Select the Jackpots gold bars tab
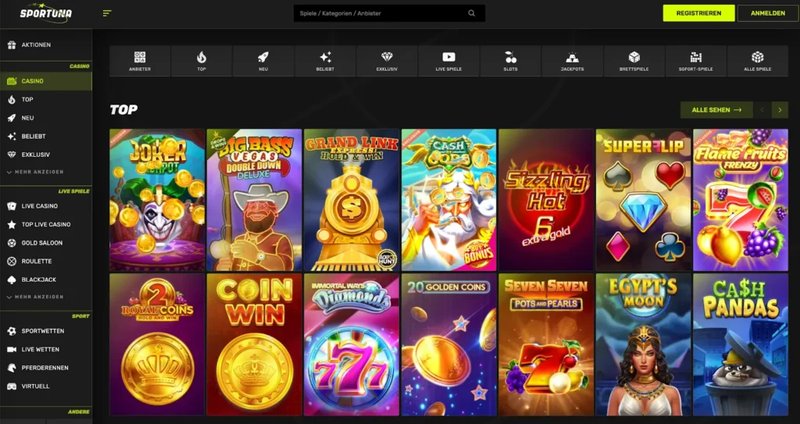The height and width of the screenshot is (424, 800). [x=572, y=61]
